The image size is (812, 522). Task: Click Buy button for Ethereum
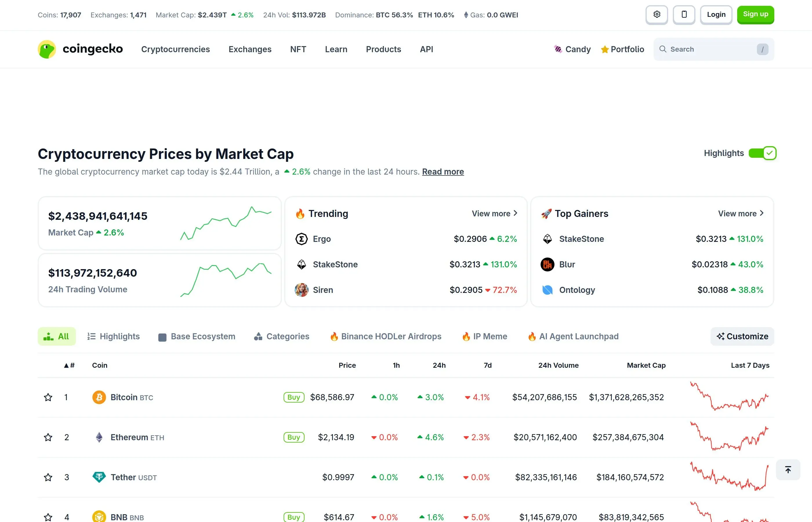click(294, 437)
